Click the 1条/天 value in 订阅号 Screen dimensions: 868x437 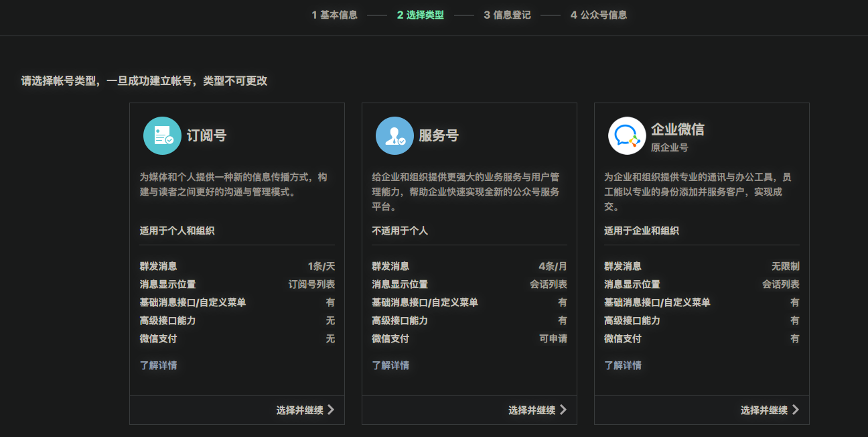tap(321, 266)
